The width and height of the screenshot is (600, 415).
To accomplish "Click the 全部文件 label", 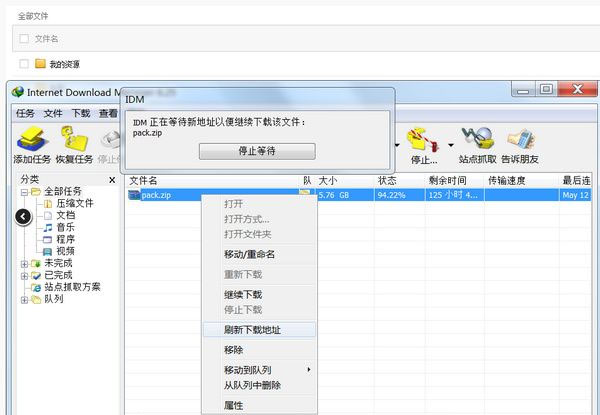I will point(33,16).
